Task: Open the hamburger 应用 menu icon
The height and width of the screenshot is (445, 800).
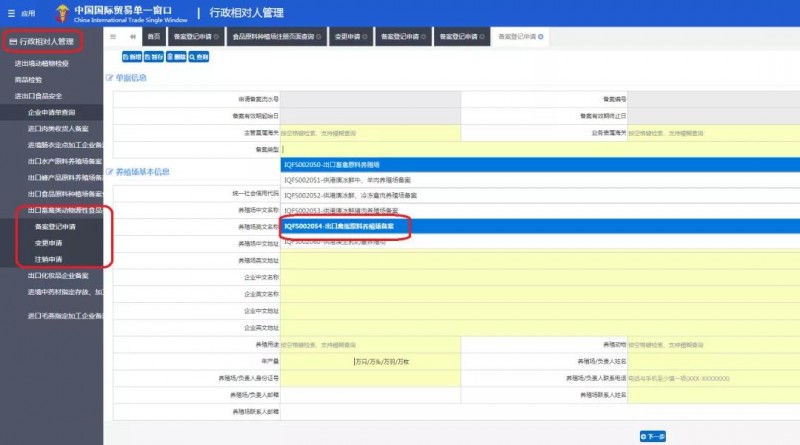Action: tap(12, 13)
